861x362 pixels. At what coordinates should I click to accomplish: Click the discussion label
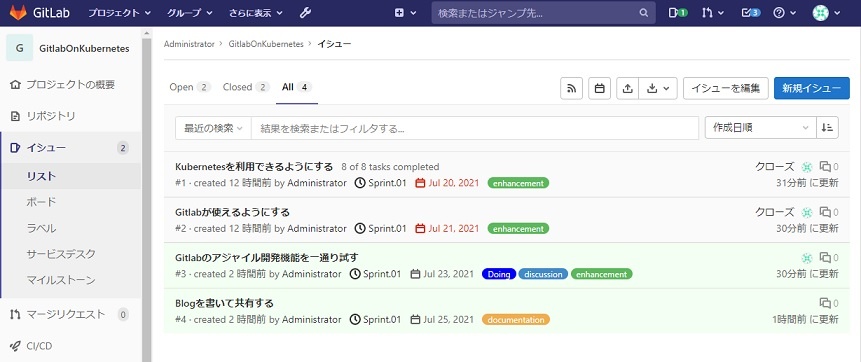[543, 274]
